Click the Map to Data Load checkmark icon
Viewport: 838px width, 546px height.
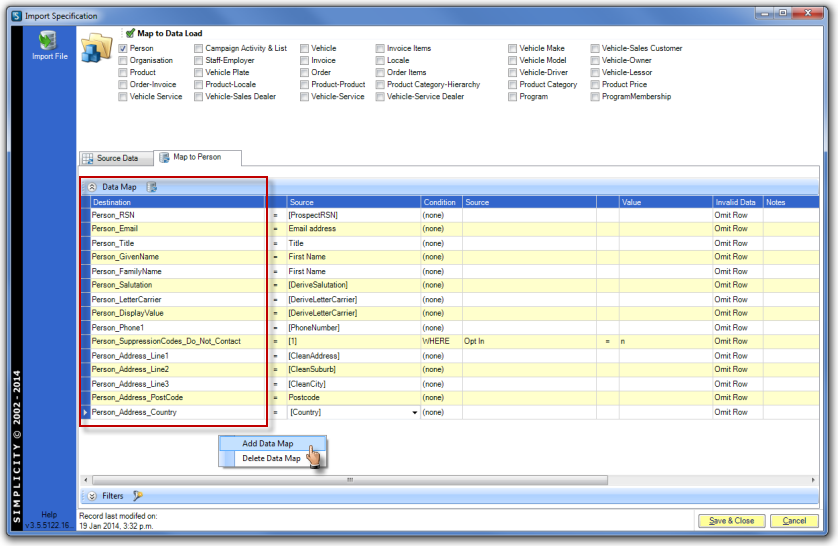pos(130,33)
